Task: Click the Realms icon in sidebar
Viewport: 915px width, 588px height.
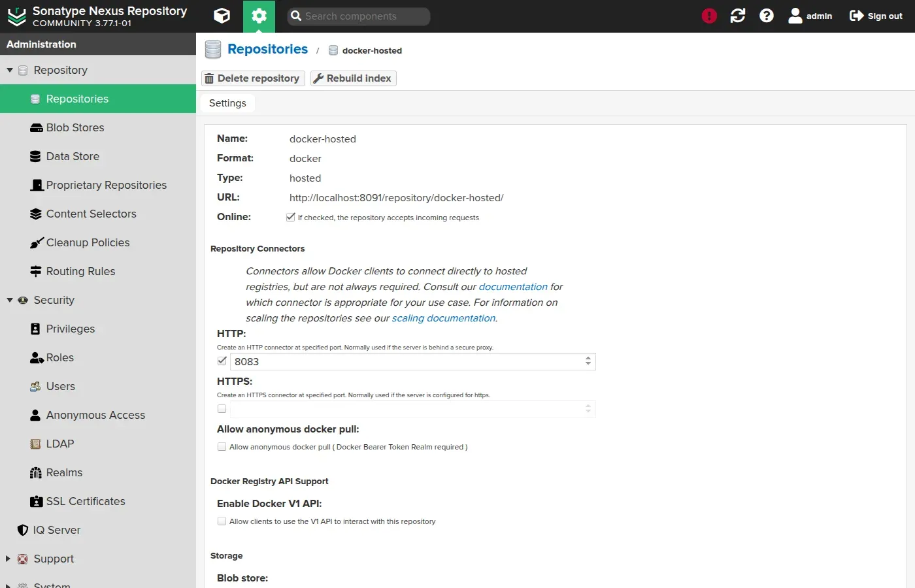Action: click(x=36, y=472)
